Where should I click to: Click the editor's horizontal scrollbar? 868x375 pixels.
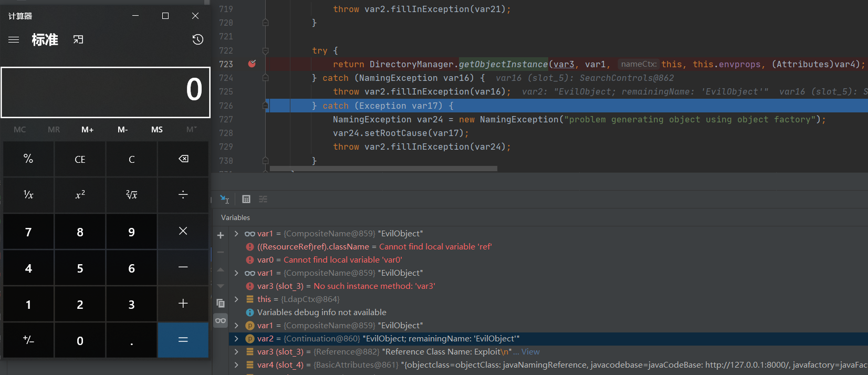click(x=383, y=169)
